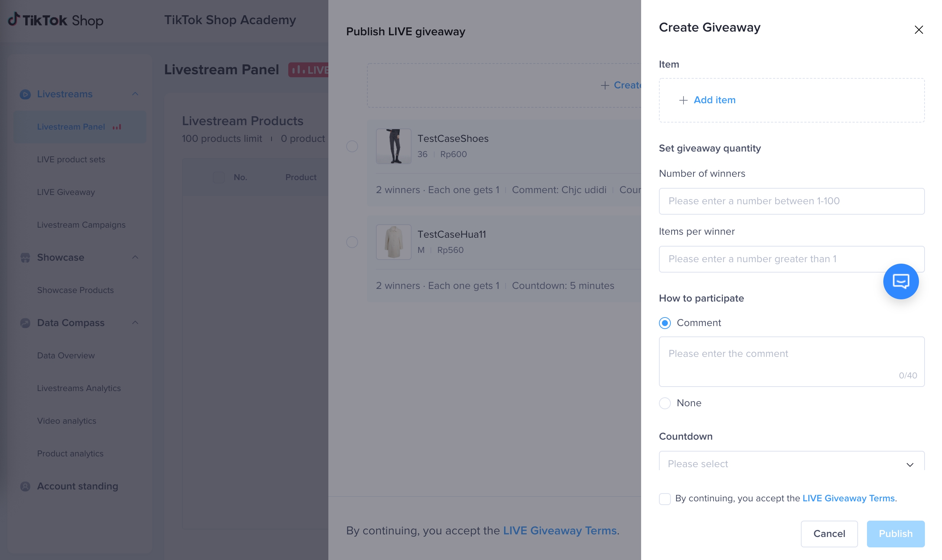This screenshot has width=942, height=560.
Task: Open the TestCaseShoes product thumbnail
Action: [x=393, y=146]
